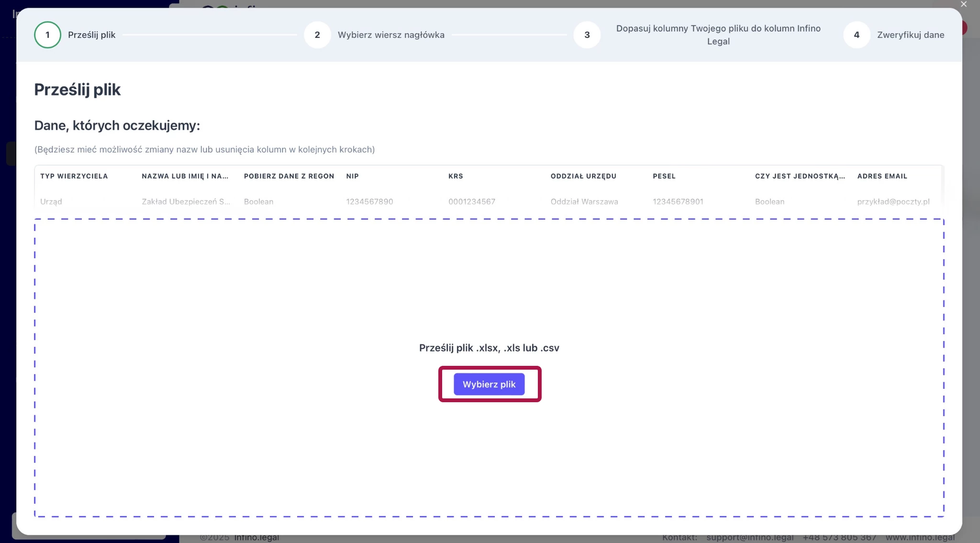The image size is (980, 543).
Task: Click the step 1 circle indicator
Action: coord(47,35)
